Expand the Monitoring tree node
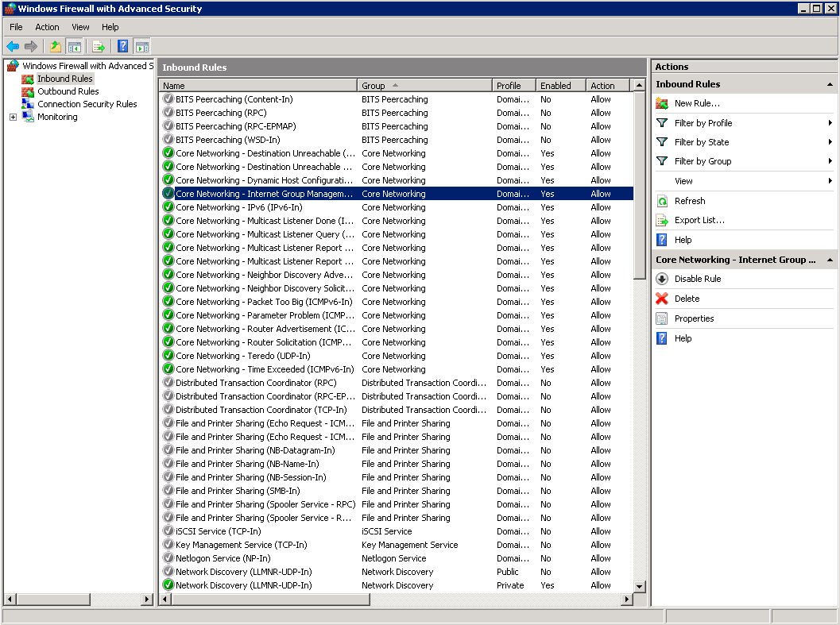840x625 pixels. click(x=13, y=118)
